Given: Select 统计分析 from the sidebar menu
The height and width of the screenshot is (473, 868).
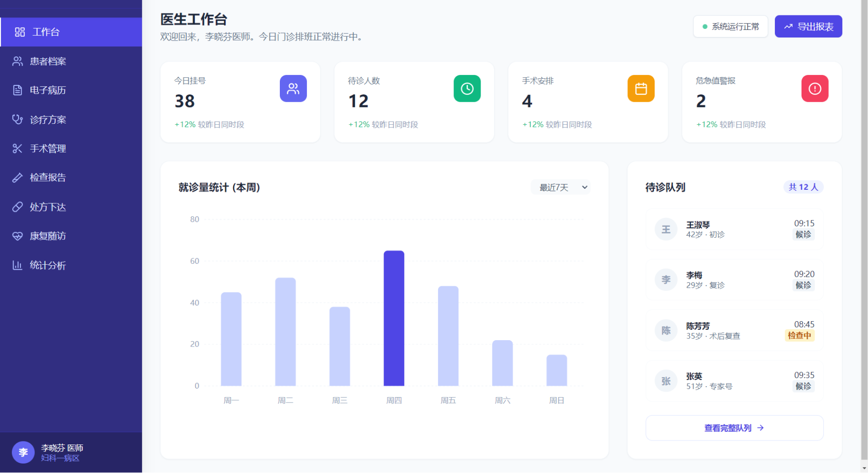Looking at the screenshot, I should pyautogui.click(x=48, y=265).
